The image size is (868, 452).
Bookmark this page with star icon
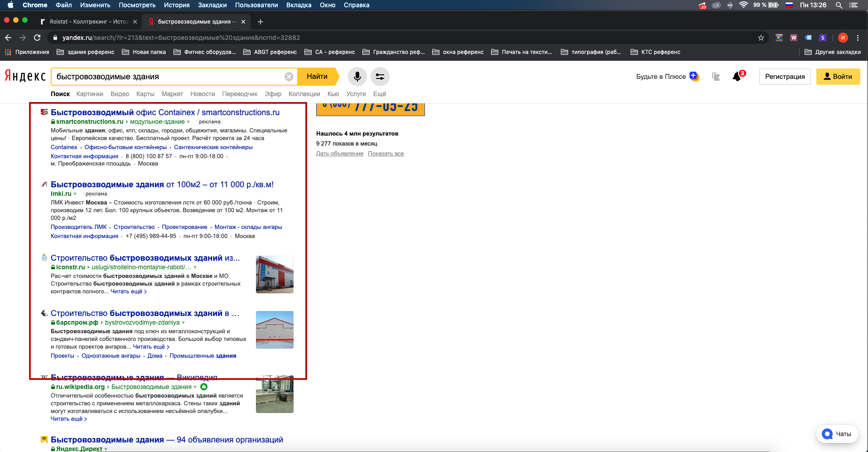coord(761,38)
